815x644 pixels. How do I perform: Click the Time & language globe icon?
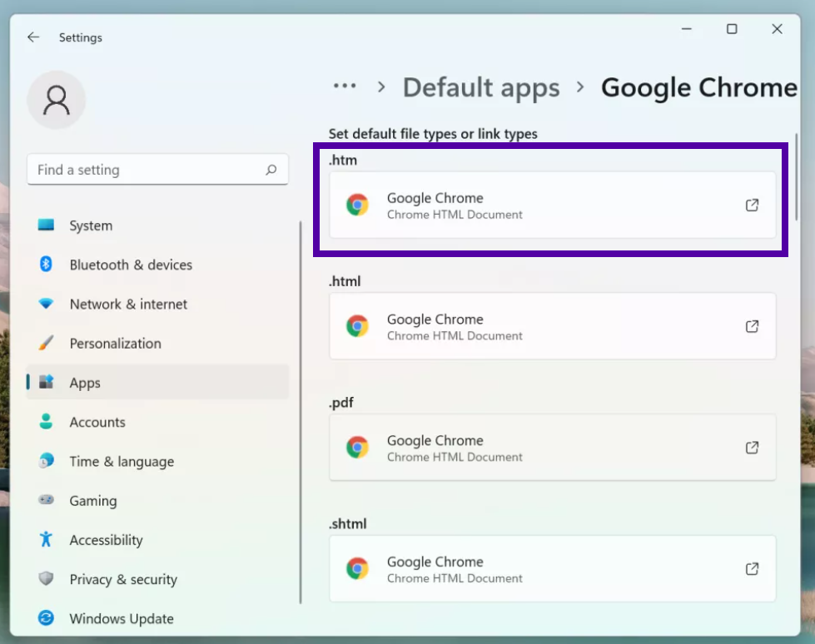click(x=46, y=461)
